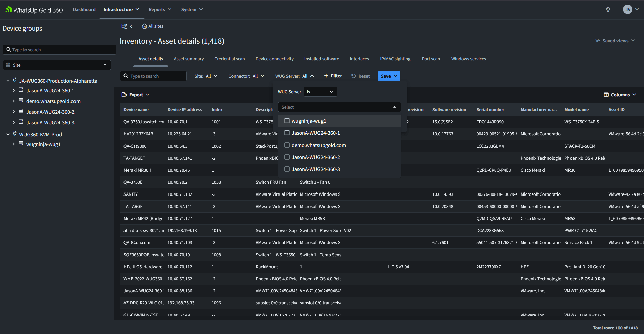Open the lightbulb tips icon

point(608,10)
